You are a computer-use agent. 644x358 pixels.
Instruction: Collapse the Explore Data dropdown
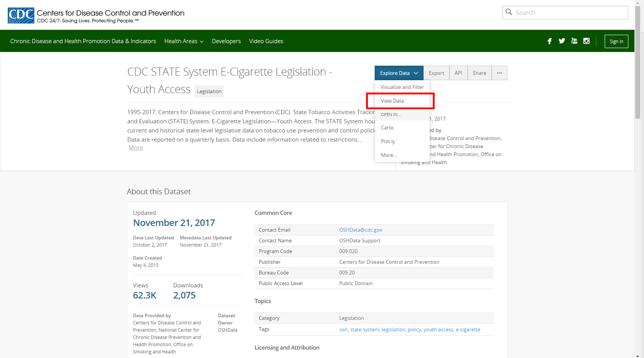[399, 73]
